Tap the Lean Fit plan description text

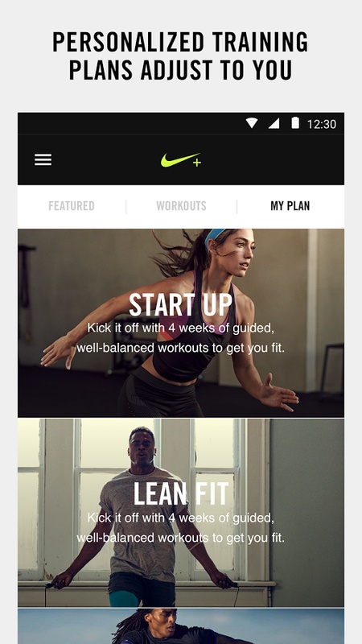(x=180, y=528)
